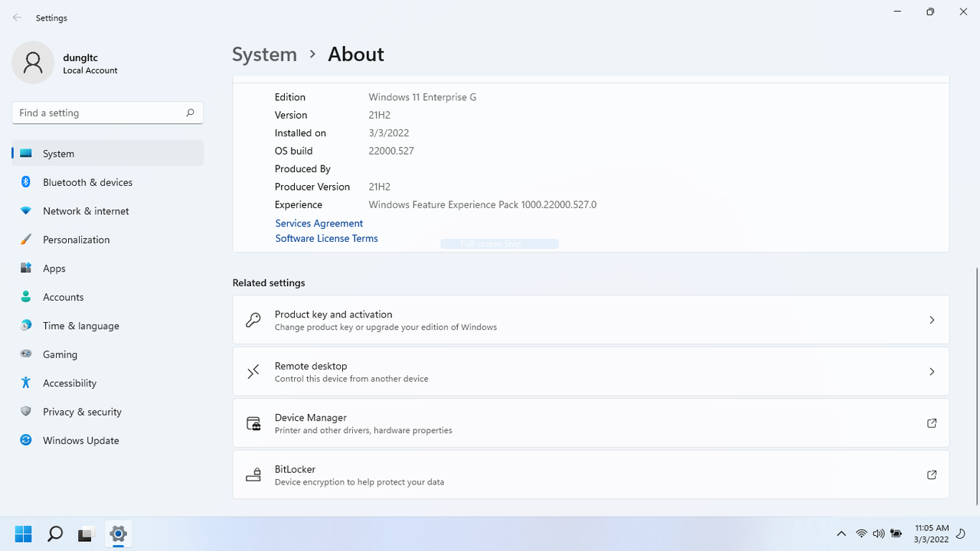The width and height of the screenshot is (980, 551).
Task: Click the BitLocker drive icon
Action: (253, 475)
